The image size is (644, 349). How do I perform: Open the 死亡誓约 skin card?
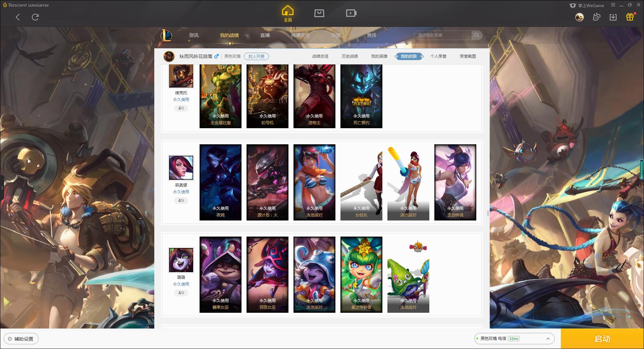coord(361,96)
